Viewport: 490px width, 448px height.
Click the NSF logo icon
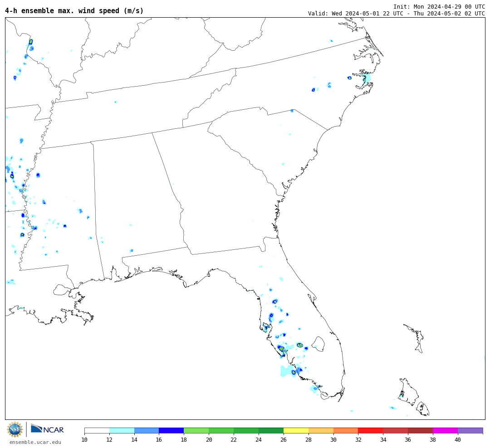(15, 429)
